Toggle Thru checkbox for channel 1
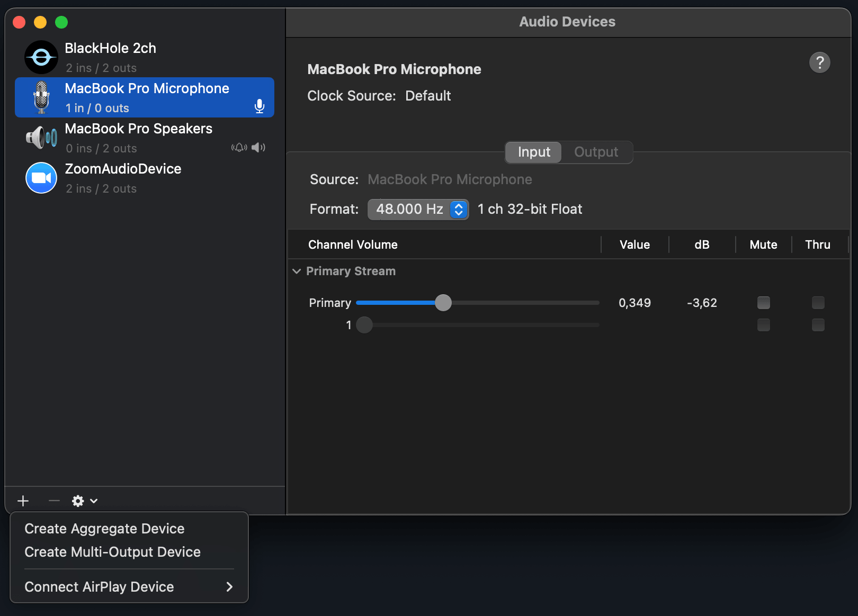 pyautogui.click(x=818, y=325)
